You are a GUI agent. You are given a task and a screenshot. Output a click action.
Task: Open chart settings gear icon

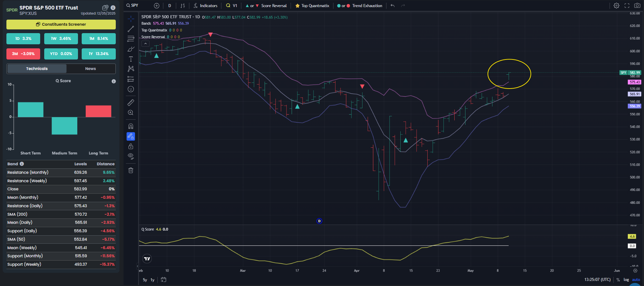616,5
